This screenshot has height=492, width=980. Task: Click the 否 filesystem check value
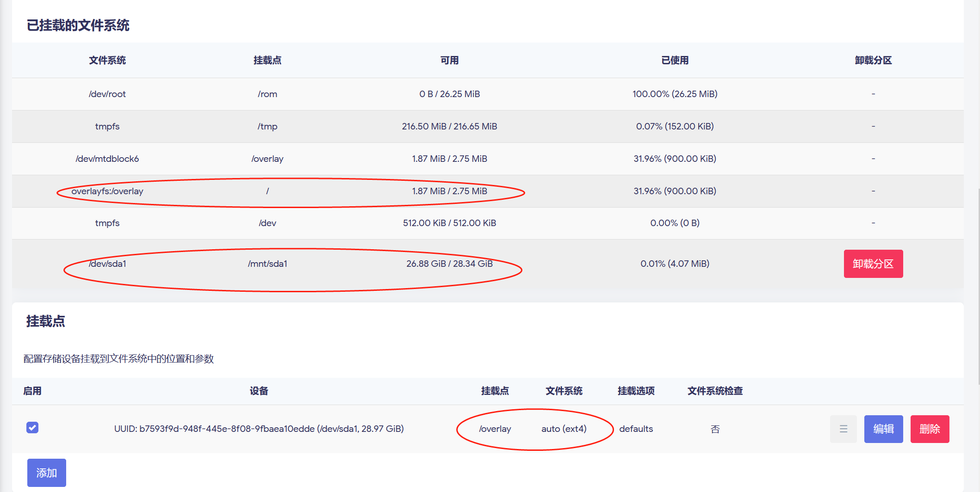[715, 429]
